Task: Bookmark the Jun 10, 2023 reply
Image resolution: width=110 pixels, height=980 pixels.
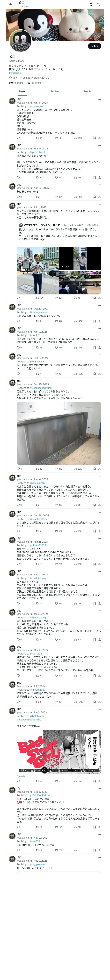Action: point(95,505)
